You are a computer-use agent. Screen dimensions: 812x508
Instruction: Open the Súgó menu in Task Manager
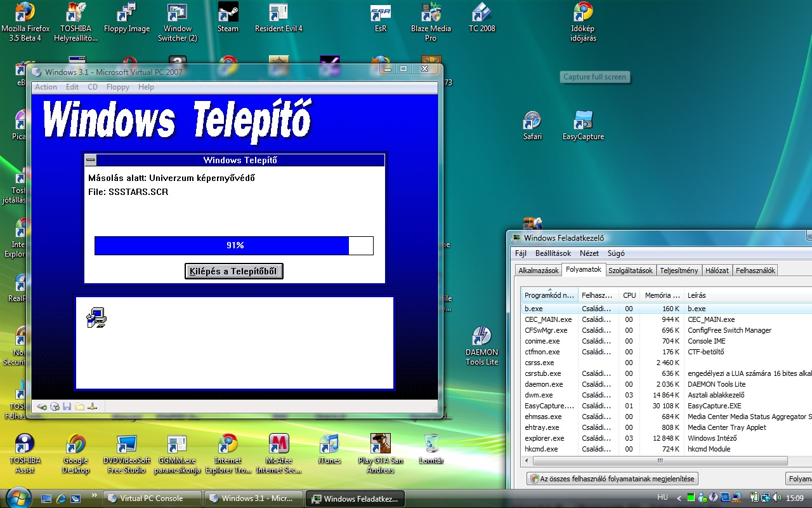(616, 253)
